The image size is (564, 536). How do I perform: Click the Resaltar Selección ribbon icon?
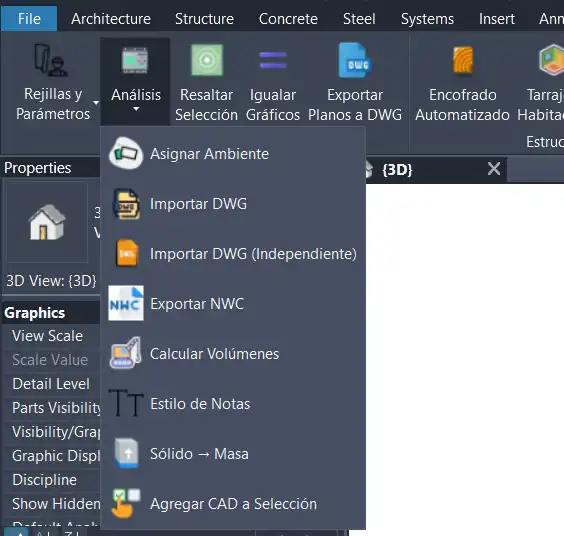coord(206,60)
